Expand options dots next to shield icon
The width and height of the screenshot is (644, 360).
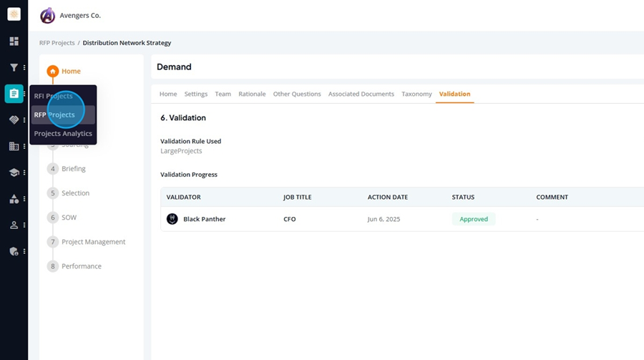(x=24, y=251)
